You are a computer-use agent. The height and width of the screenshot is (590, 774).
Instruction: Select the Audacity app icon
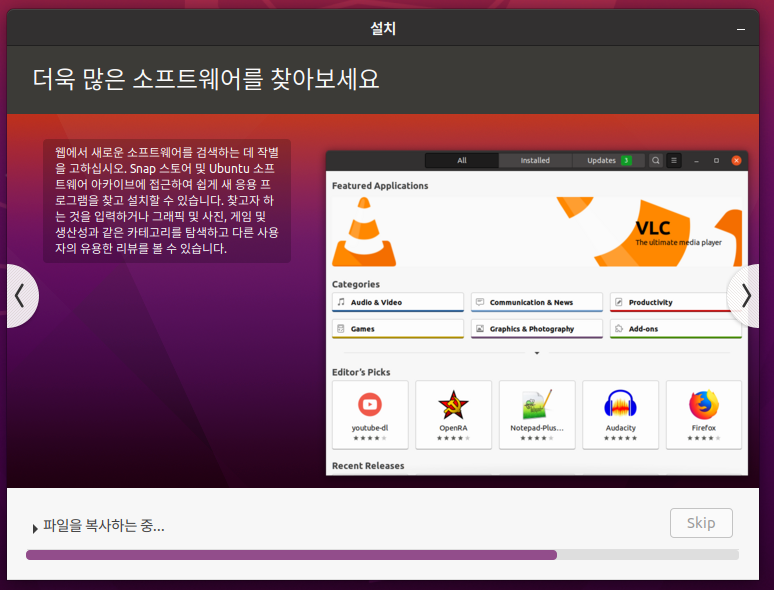(620, 404)
